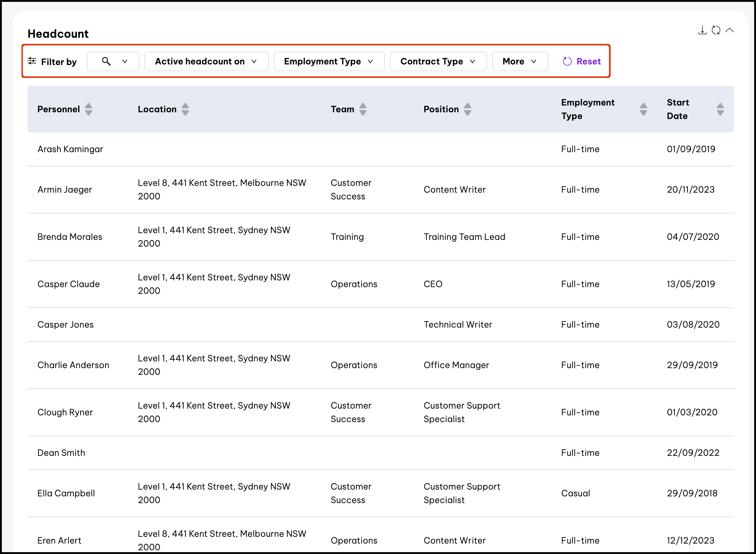Click start date 04/07/2020
Screen dimensions: 756x554
693,237
